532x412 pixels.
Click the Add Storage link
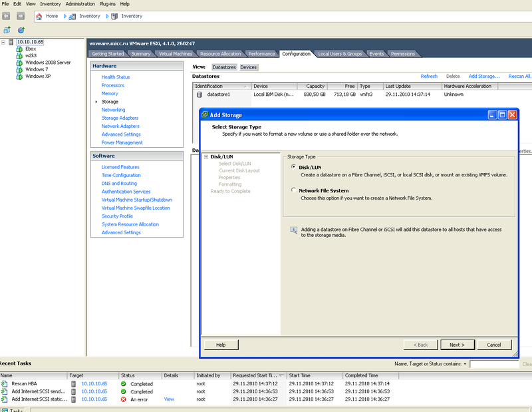484,77
